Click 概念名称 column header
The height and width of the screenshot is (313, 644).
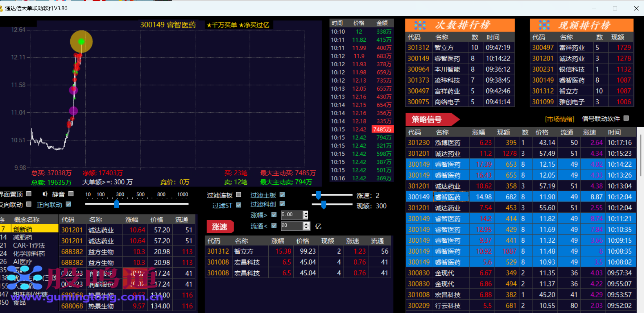[26, 220]
